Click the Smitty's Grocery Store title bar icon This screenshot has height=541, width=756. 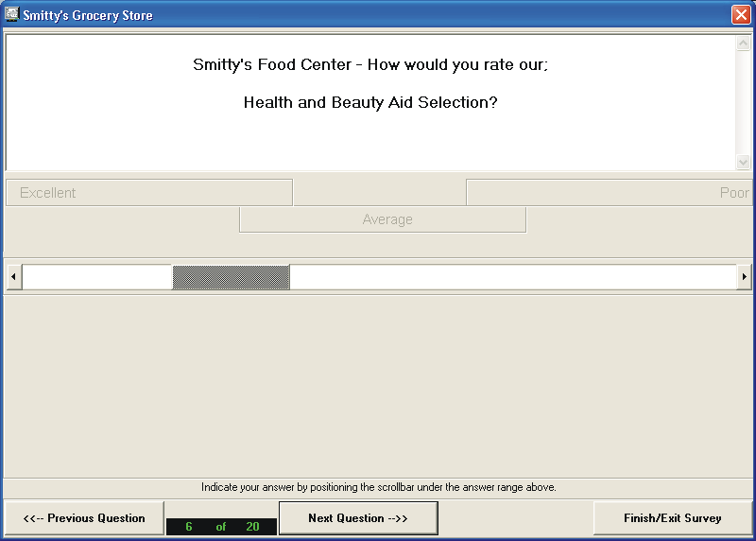click(11, 14)
